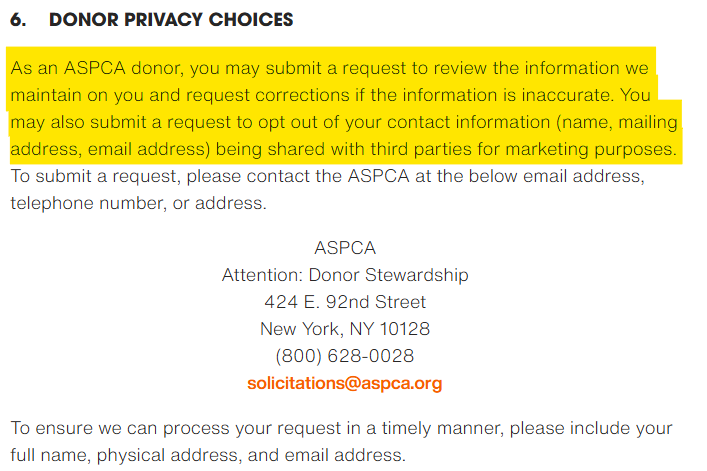Click the 424 E. 92nd Street line
This screenshot has width=707, height=471.
[345, 302]
